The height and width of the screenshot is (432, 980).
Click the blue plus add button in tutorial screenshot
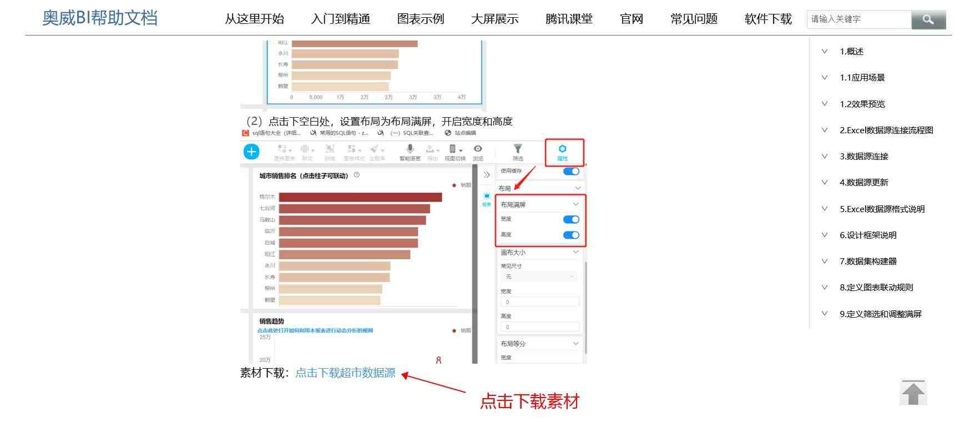coord(251,152)
